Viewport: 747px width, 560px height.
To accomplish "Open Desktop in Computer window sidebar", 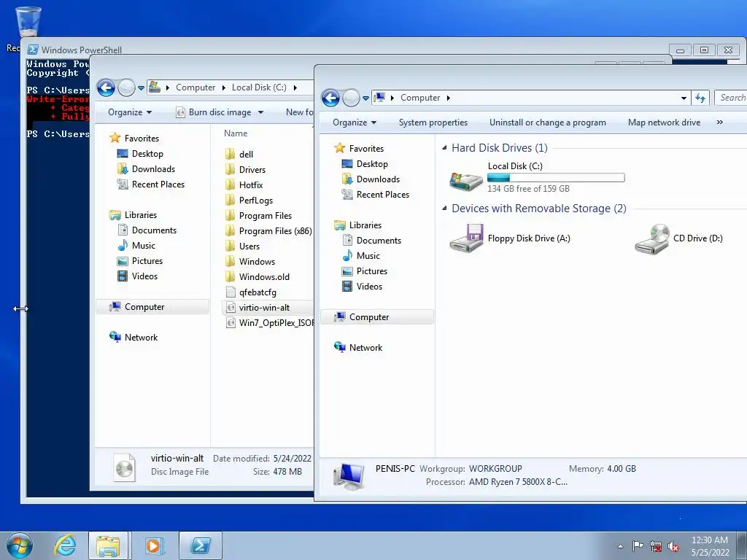I will (x=371, y=164).
